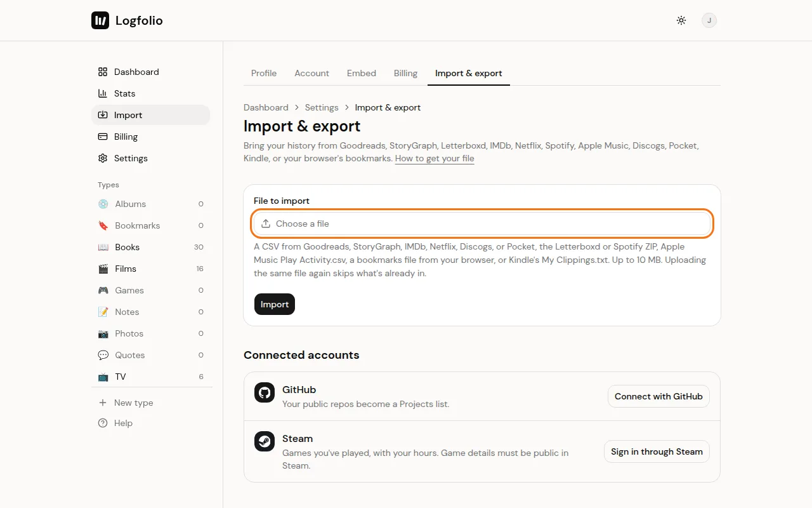Click the Photos camera icon
This screenshot has width=812, height=508.
[x=103, y=333]
